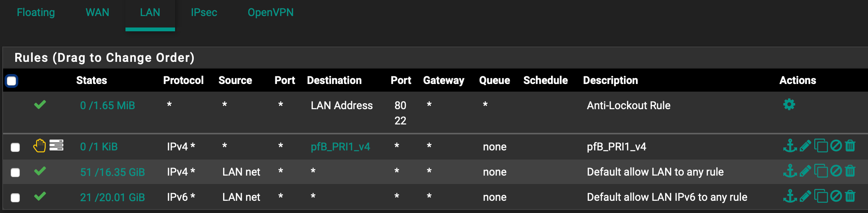Image resolution: width=868 pixels, height=213 pixels.
Task: Switch to the WAN tab
Action: pyautogui.click(x=97, y=13)
